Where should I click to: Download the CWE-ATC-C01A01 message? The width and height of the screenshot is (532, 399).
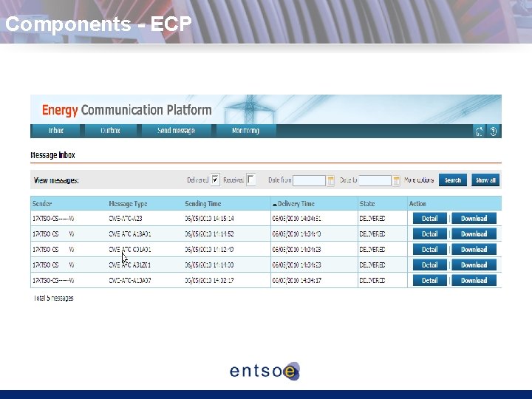(x=474, y=250)
